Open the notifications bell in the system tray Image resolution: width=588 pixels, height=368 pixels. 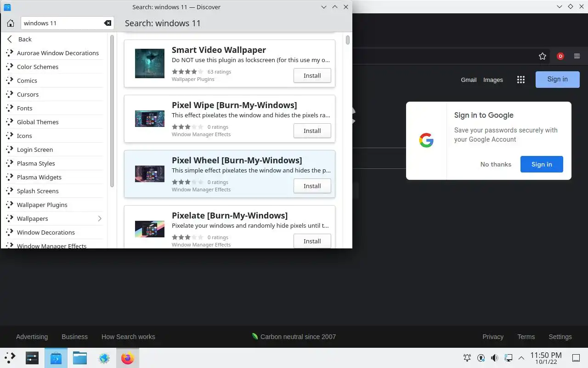467,358
